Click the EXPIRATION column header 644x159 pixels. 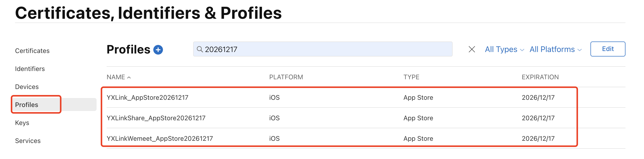(x=540, y=77)
